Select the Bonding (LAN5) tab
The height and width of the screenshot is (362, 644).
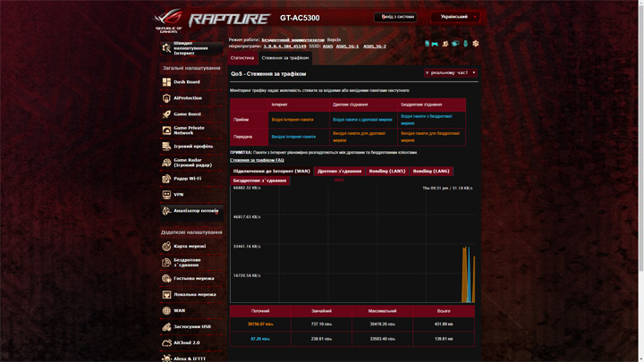click(x=387, y=171)
